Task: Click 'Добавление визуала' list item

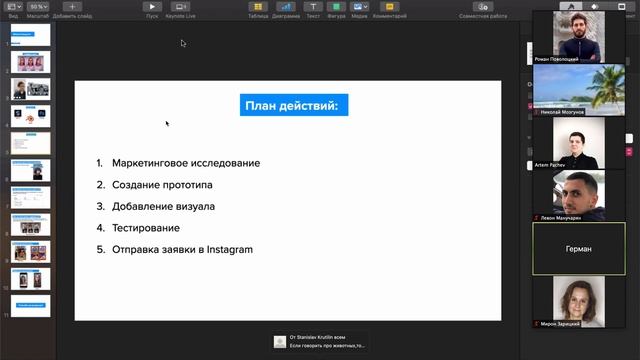Action: (163, 206)
